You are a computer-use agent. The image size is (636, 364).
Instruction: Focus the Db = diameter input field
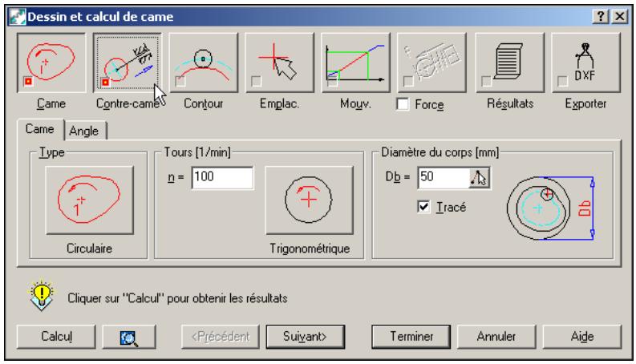pyautogui.click(x=444, y=177)
